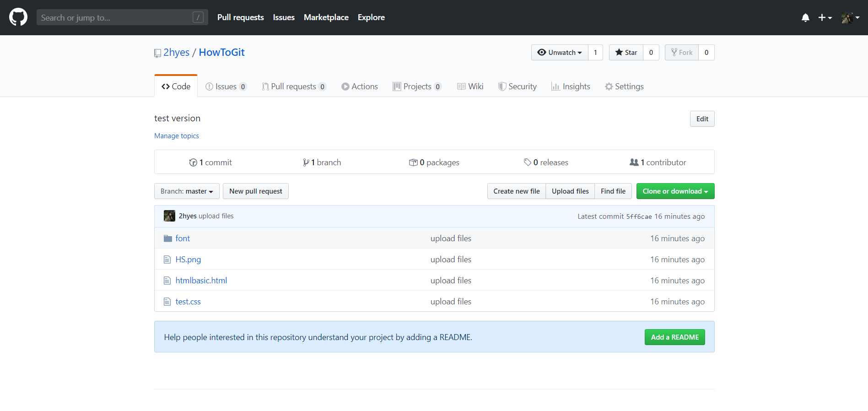Click the file icon beside test.css
Screen dimensions: 868x411
pyautogui.click(x=167, y=302)
